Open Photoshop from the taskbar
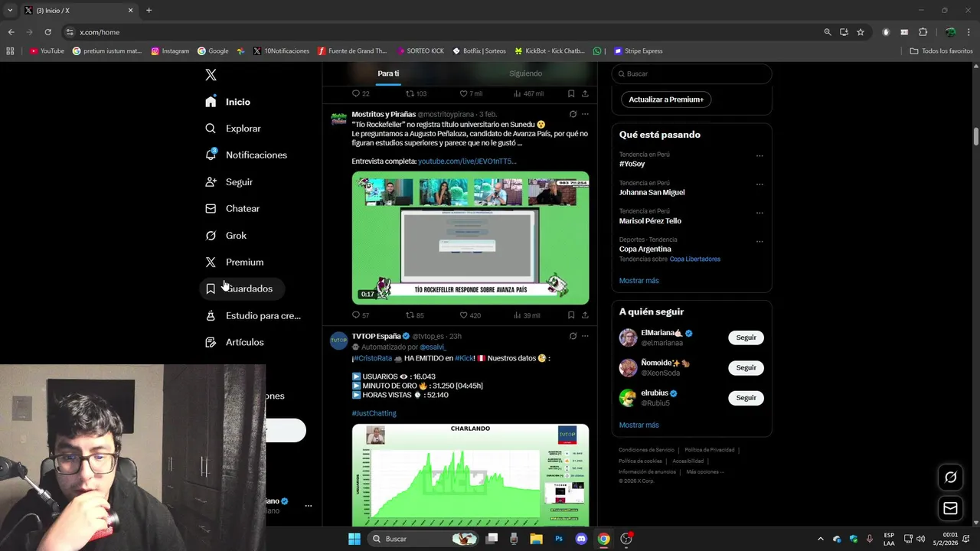This screenshot has height=551, width=980. [x=559, y=539]
